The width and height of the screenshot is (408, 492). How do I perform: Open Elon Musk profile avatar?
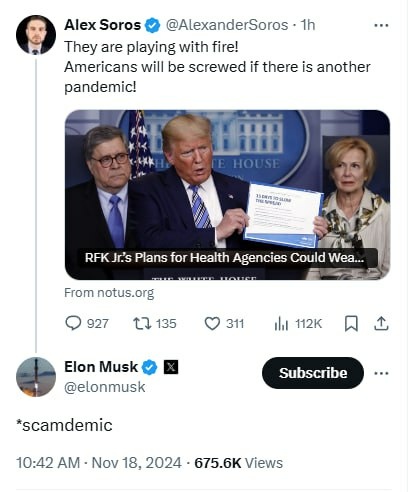(36, 377)
